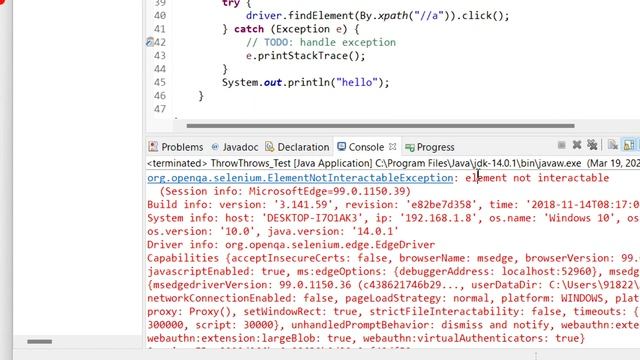Click the editor horizontal scrollbar thumb
The width and height of the screenshot is (640, 360).
380,126
